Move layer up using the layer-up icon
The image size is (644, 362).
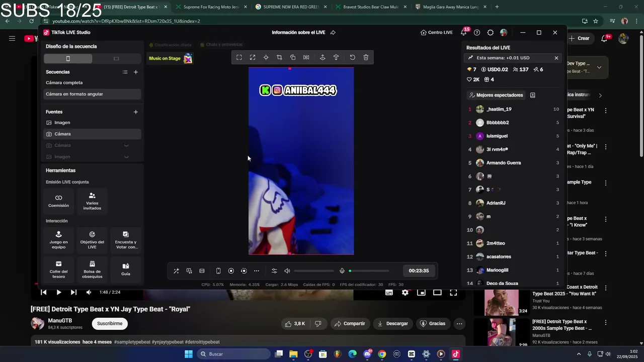click(x=323, y=57)
